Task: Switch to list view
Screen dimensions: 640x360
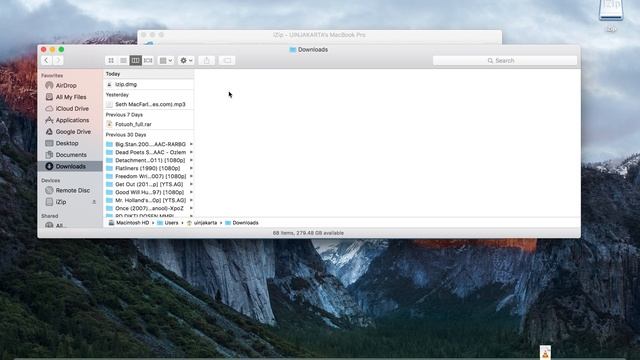Action: click(123, 60)
